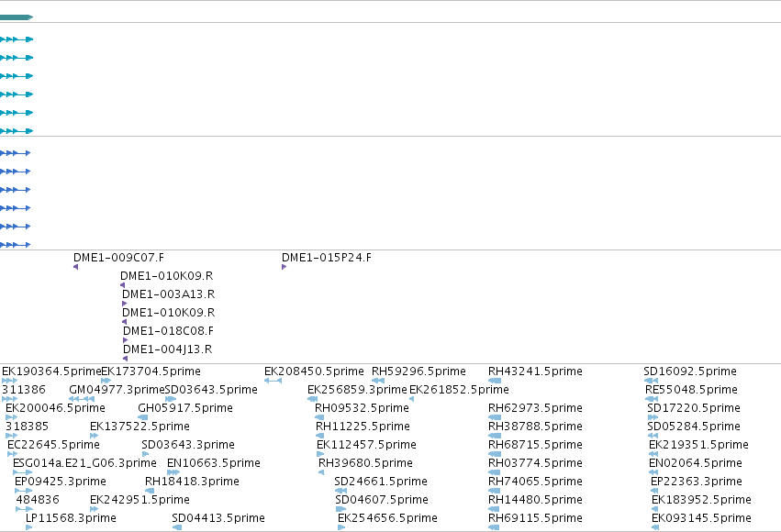This screenshot has height=532, width=781.
Task: Select the DME1-004J13.R label
Action: point(167,349)
